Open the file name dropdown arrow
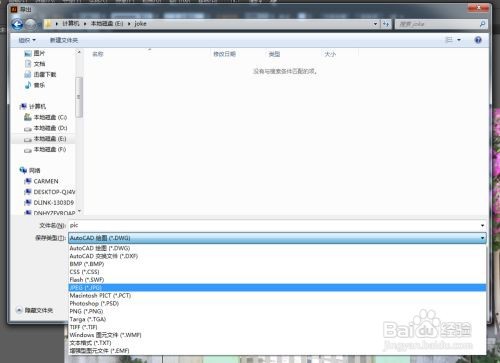Viewport: 500px width, 363px height. click(x=482, y=226)
